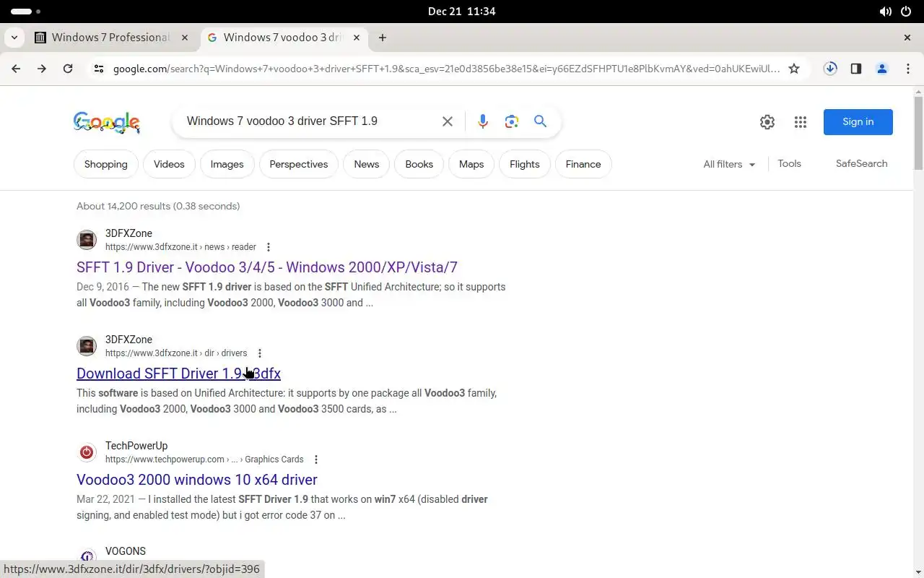Screen dimensions: 924x578
Task: Click the Sign in button
Action: click(x=858, y=121)
